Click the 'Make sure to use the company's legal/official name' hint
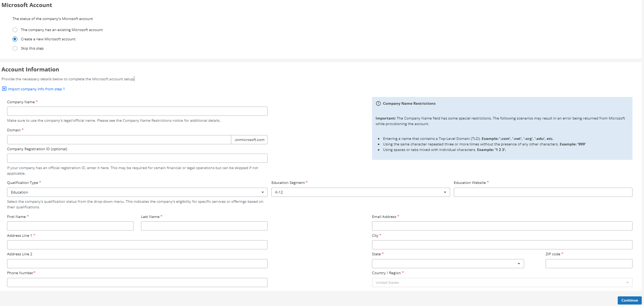 point(114,121)
